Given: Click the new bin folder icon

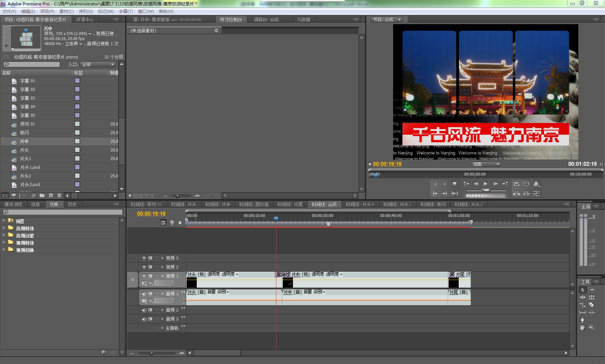Looking at the screenshot, I should (42, 195).
